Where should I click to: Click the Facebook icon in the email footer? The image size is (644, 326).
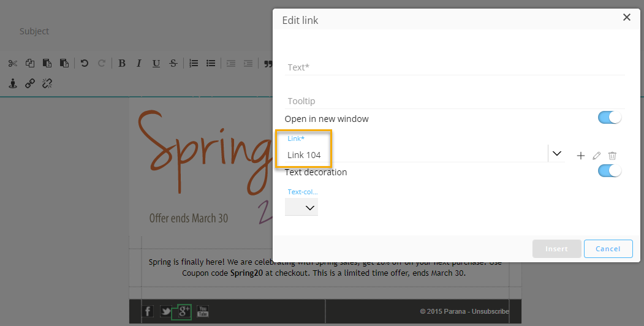148,311
